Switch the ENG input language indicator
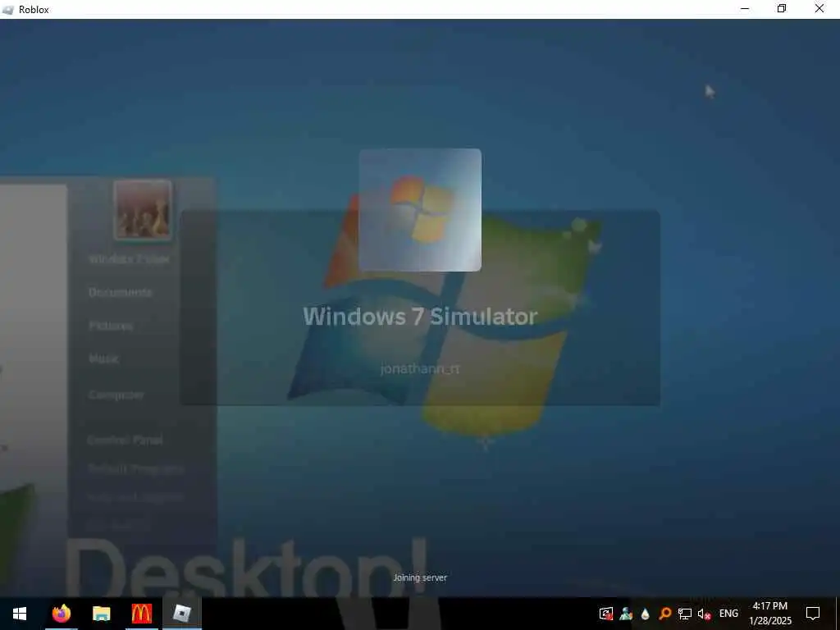Image resolution: width=840 pixels, height=630 pixels. [x=728, y=614]
